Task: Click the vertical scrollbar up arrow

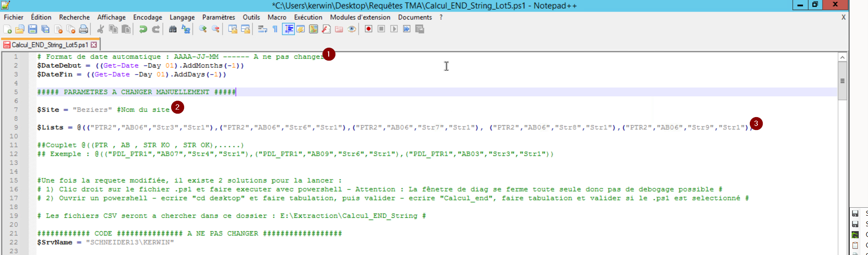Action: [x=842, y=57]
